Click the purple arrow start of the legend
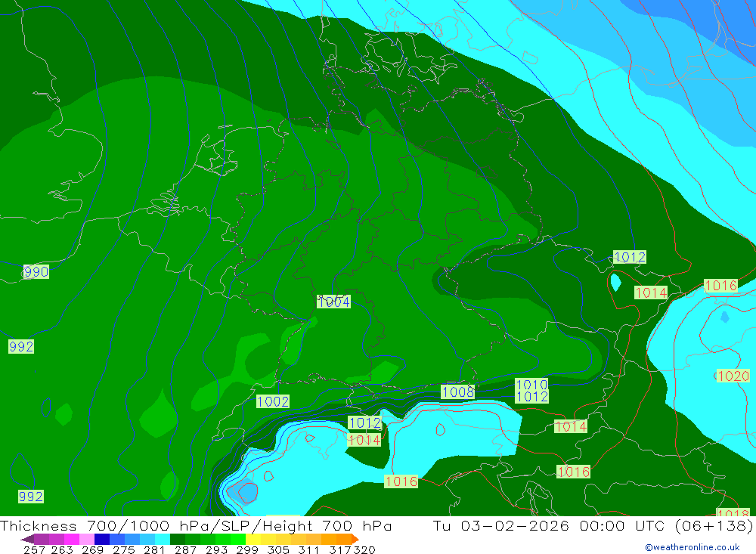756x554 pixels. point(27,539)
